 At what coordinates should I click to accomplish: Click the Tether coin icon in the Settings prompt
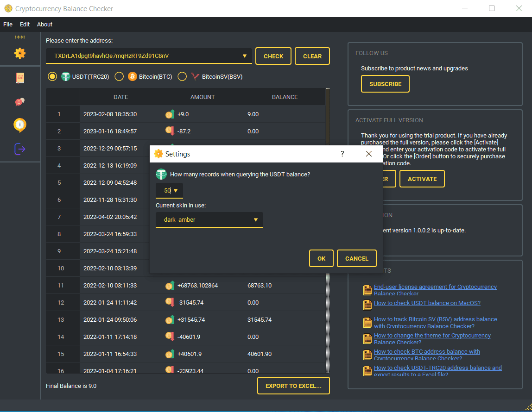pos(161,174)
